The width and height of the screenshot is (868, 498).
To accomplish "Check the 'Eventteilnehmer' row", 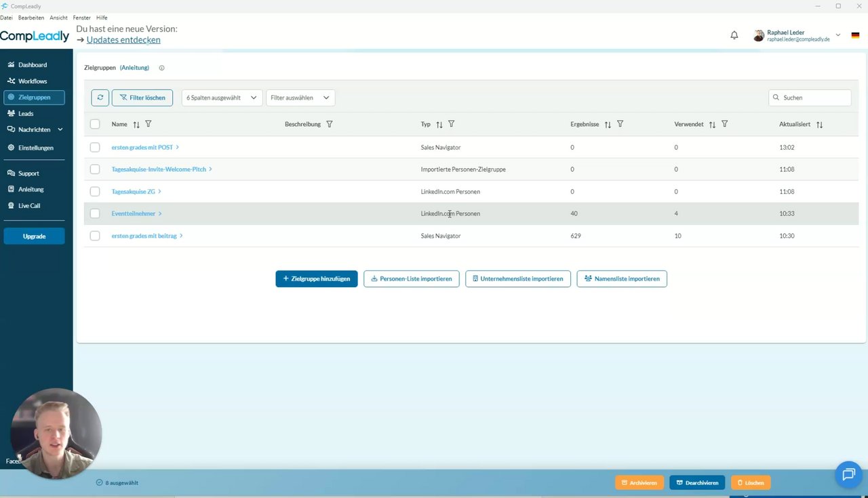I will tap(95, 213).
